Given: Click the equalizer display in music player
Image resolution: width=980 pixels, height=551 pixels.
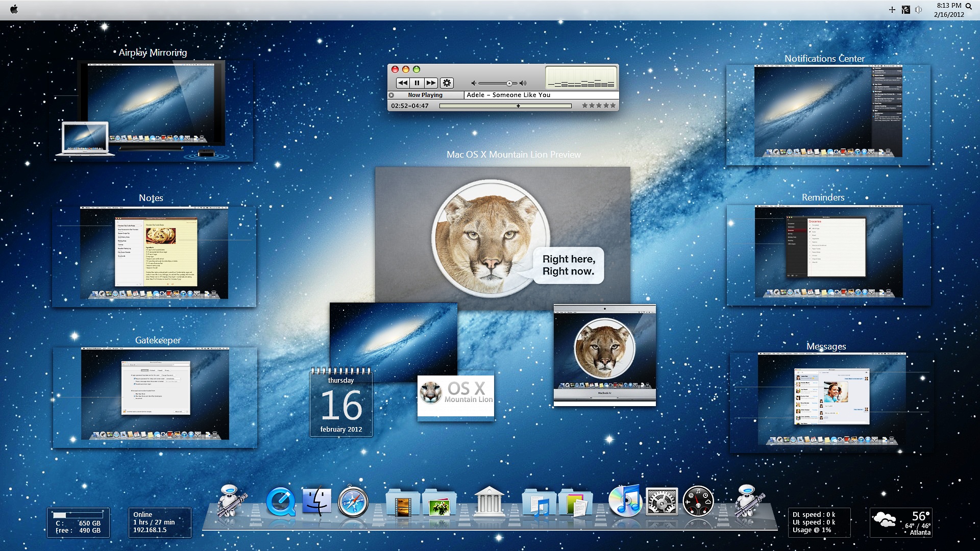Looking at the screenshot, I should (x=581, y=78).
